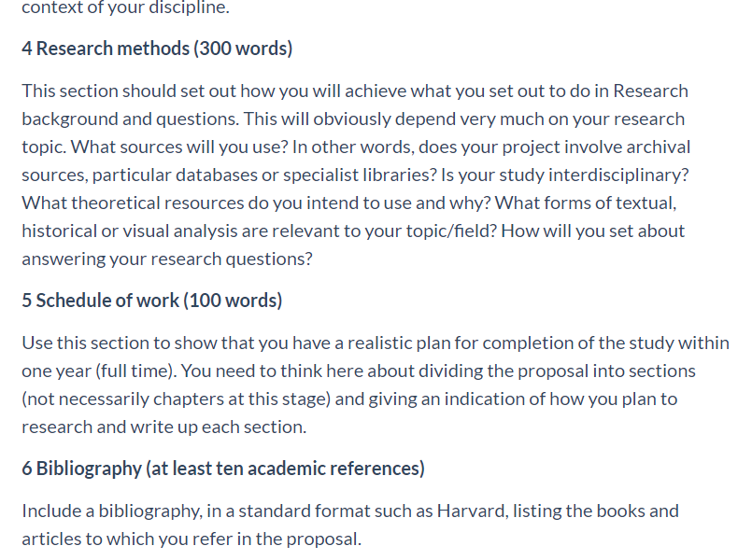
Task: Click "(at least ten academic references)" in the heading
Action: (285, 469)
